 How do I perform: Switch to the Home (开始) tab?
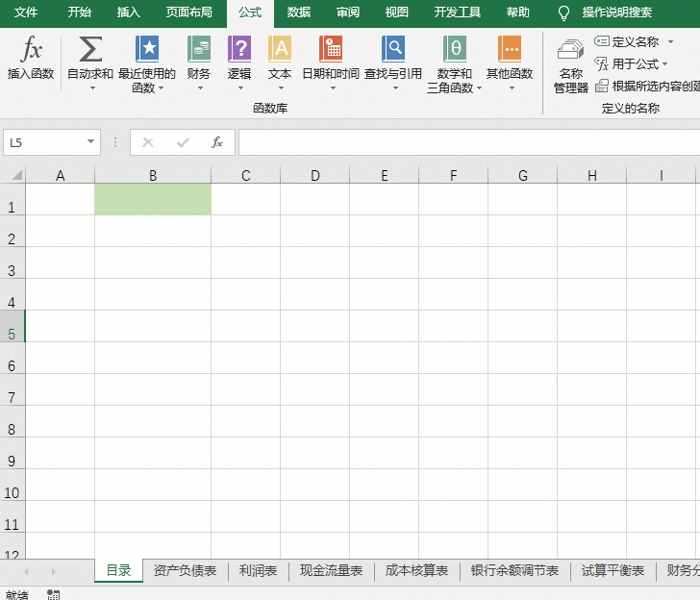click(79, 12)
